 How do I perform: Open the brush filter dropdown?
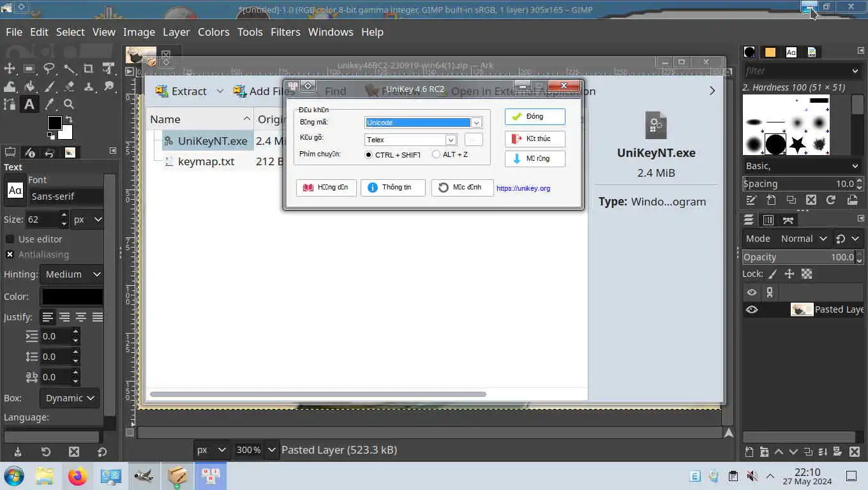click(855, 71)
